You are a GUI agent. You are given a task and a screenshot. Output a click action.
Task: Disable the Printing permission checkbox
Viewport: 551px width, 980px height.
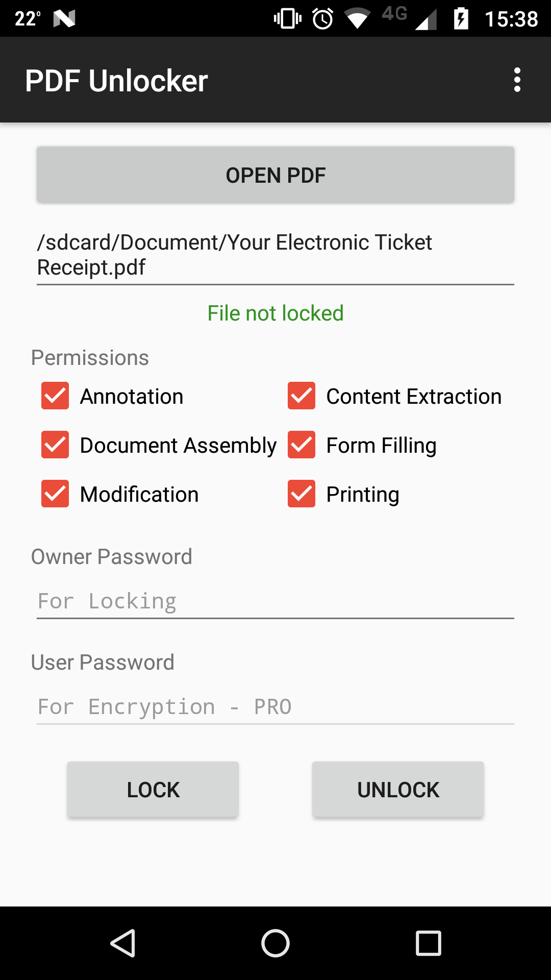click(302, 494)
